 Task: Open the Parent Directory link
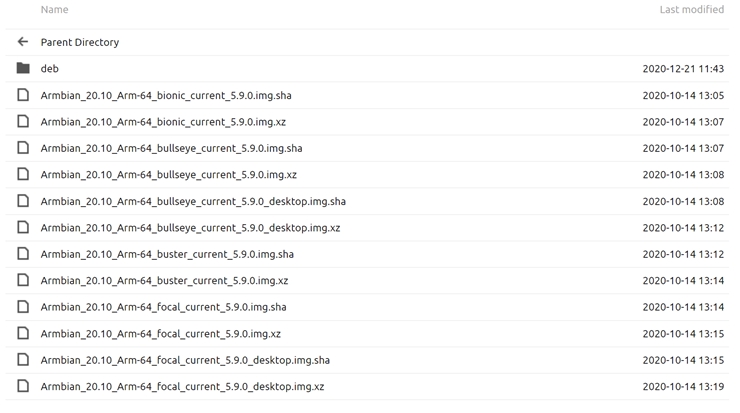tap(80, 42)
